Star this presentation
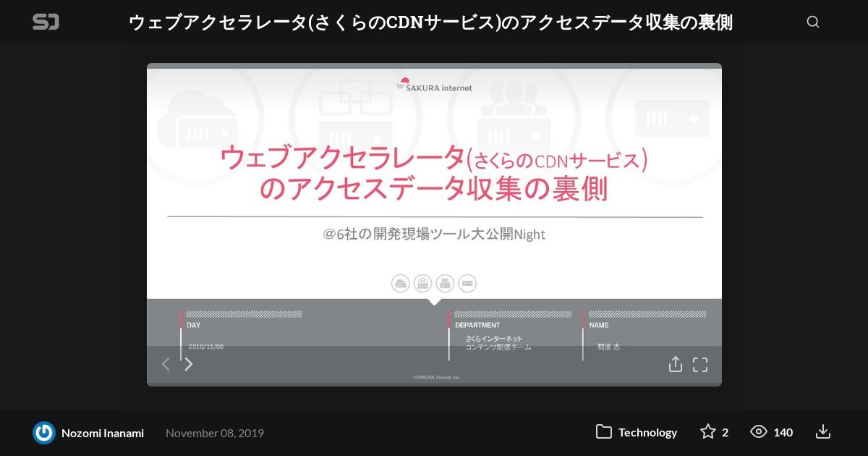 [707, 432]
